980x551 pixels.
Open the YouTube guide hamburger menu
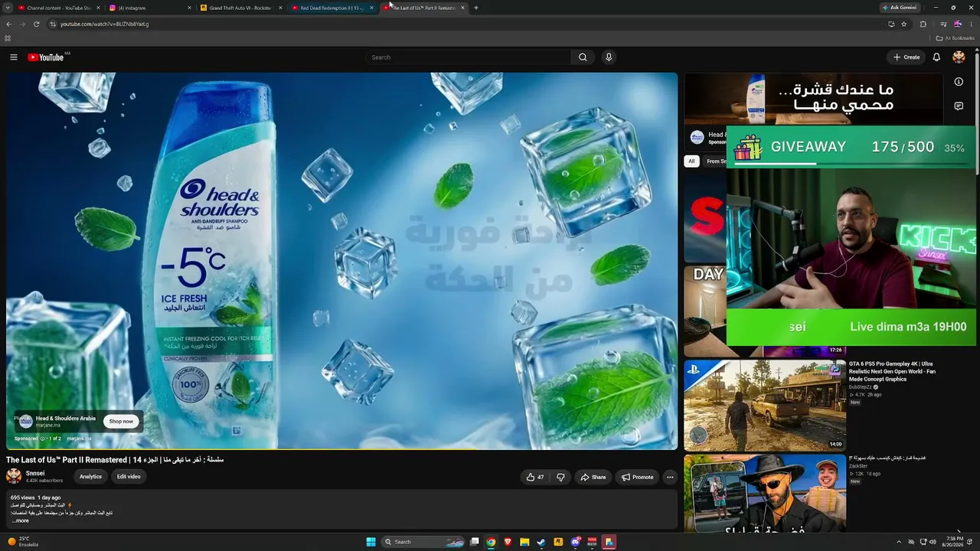point(13,57)
